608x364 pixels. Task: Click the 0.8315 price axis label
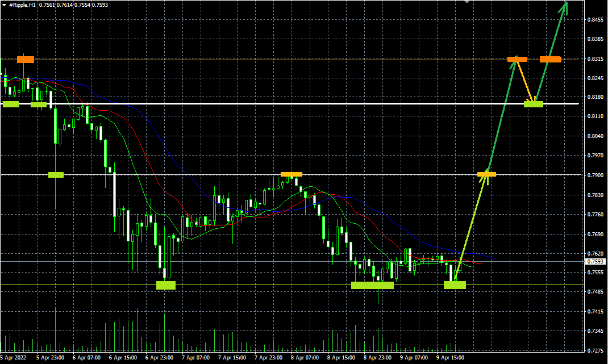[595, 59]
